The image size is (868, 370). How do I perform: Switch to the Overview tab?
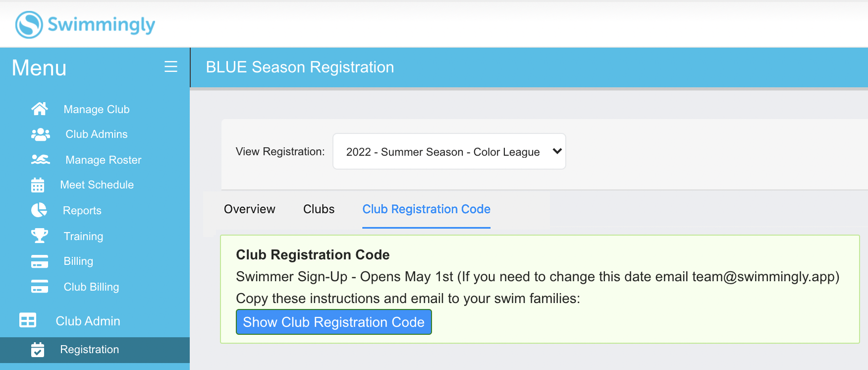click(249, 209)
